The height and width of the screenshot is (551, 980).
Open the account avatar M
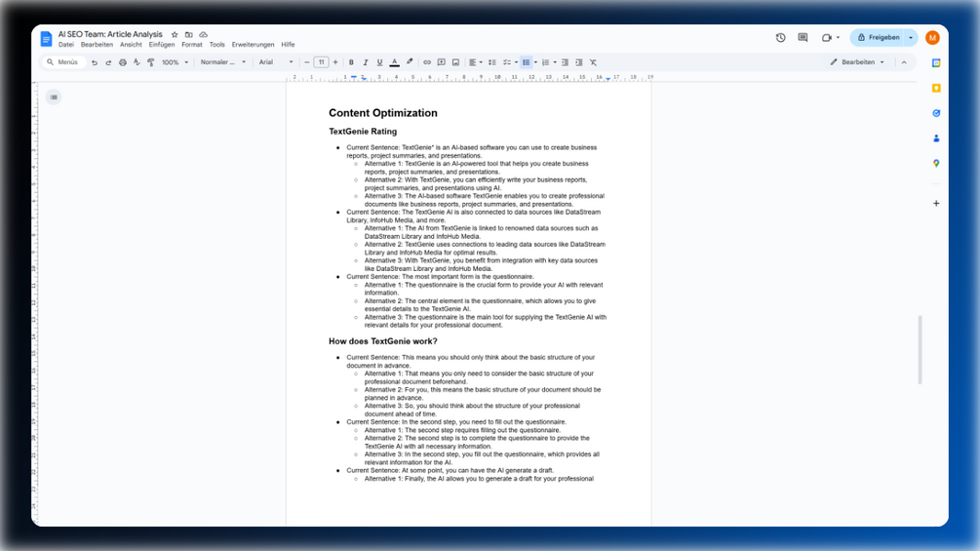[x=932, y=37]
